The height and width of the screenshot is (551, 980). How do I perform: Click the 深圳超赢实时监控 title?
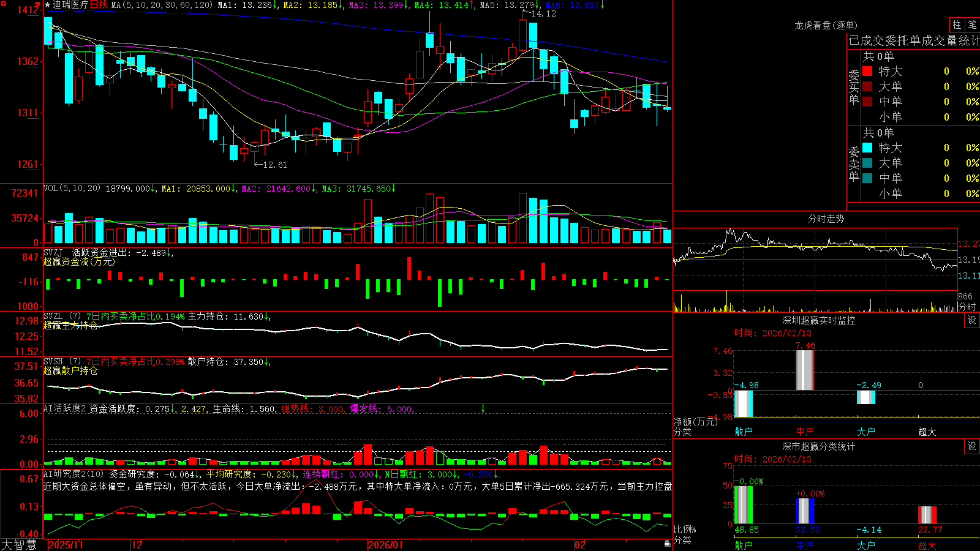pos(819,320)
